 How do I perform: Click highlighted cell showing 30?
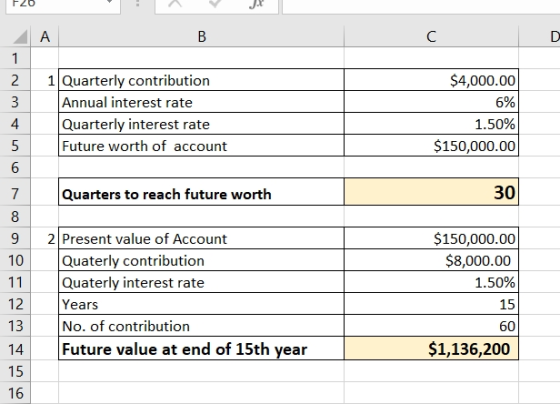431,192
